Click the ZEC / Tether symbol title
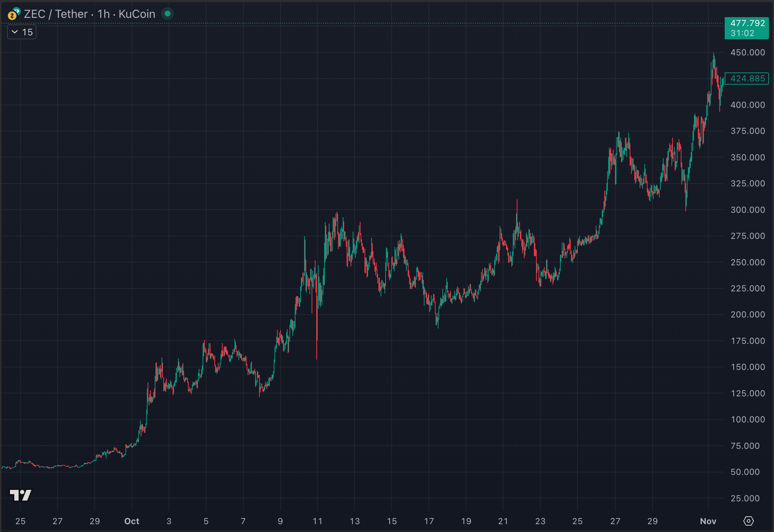 pos(56,14)
